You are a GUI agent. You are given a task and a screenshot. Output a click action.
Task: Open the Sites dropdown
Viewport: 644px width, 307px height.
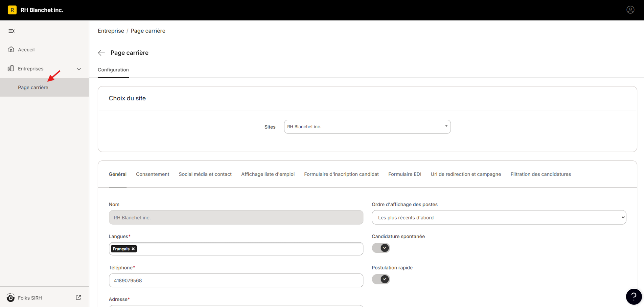click(x=367, y=127)
